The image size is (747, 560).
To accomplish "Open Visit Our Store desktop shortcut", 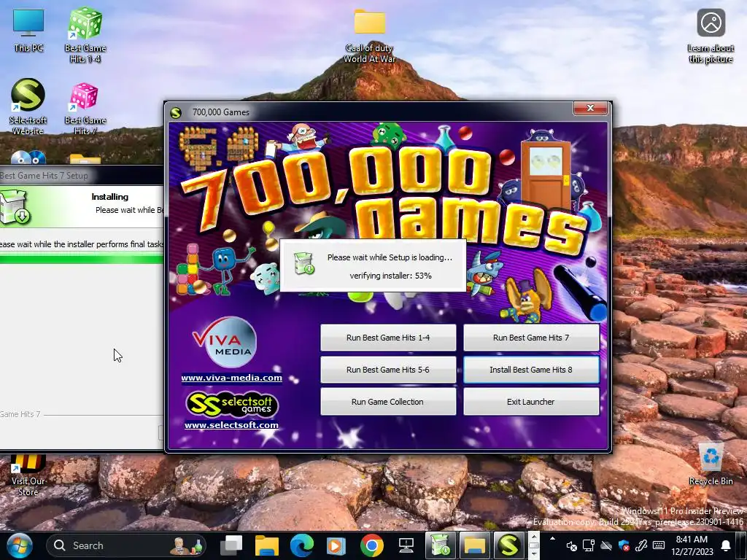I will [28, 475].
